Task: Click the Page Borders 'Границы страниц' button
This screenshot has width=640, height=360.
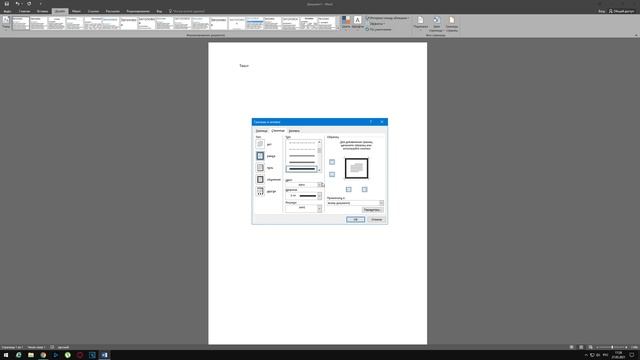Action: pos(452,24)
